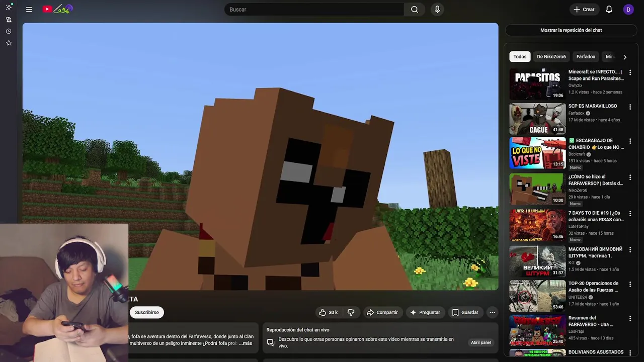Viewport: 644px width, 362px height.
Task: Open the hamburger guide menu
Action: (x=29, y=10)
